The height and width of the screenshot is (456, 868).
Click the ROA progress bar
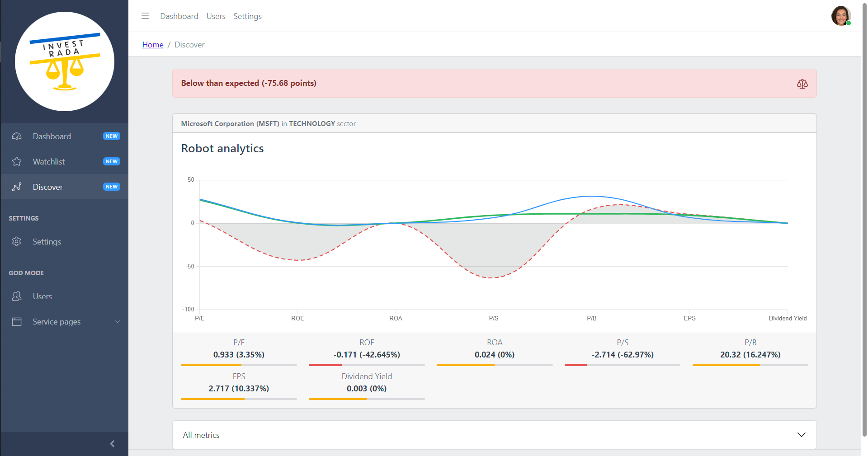pyautogui.click(x=495, y=365)
